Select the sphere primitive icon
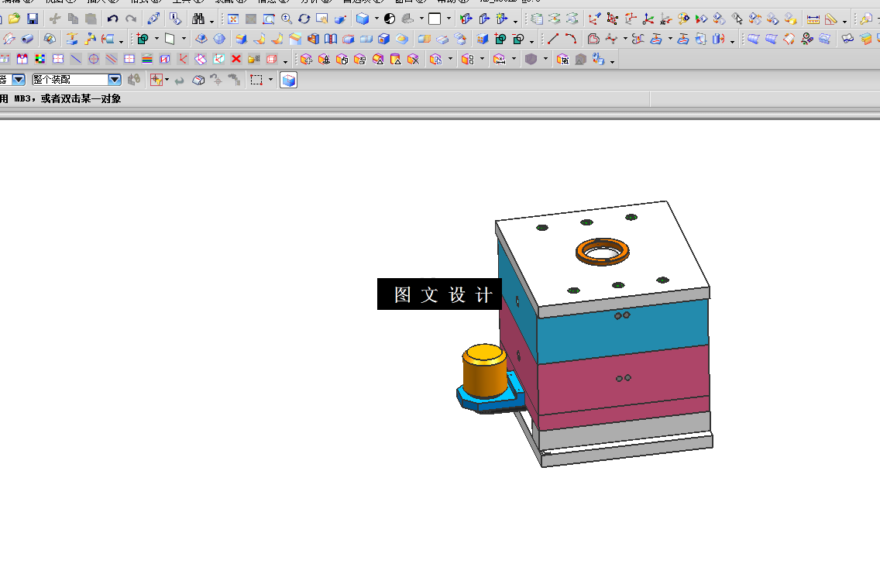The height and width of the screenshot is (588, 880). [x=219, y=39]
